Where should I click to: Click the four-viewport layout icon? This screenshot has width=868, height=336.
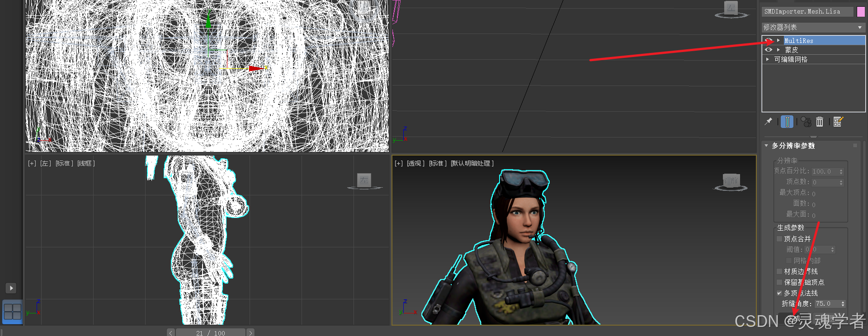click(x=12, y=312)
